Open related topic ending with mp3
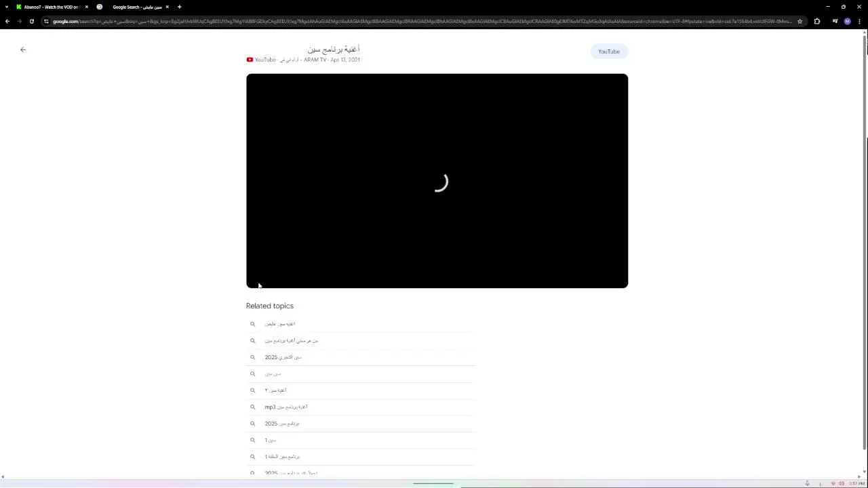This screenshot has width=868, height=488. tap(361, 407)
